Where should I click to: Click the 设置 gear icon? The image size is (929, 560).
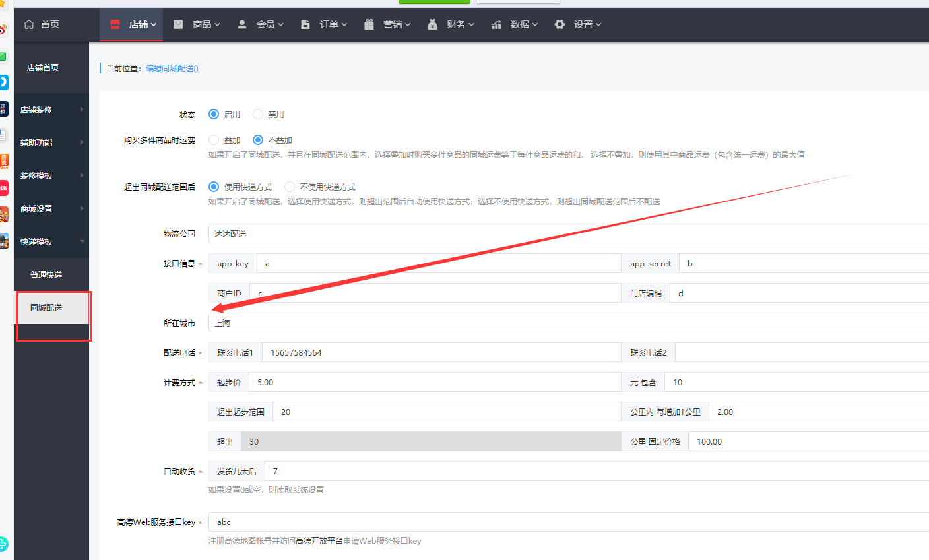(560, 24)
